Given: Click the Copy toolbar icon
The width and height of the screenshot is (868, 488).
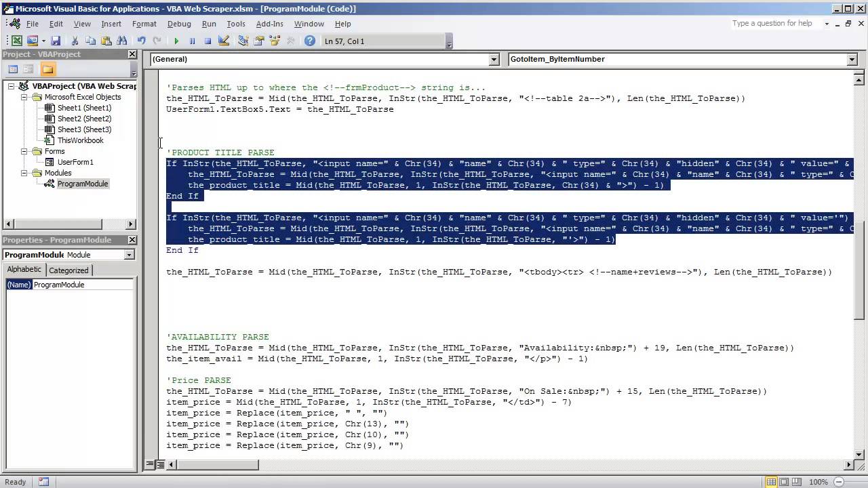Looking at the screenshot, I should pyautogui.click(x=90, y=41).
